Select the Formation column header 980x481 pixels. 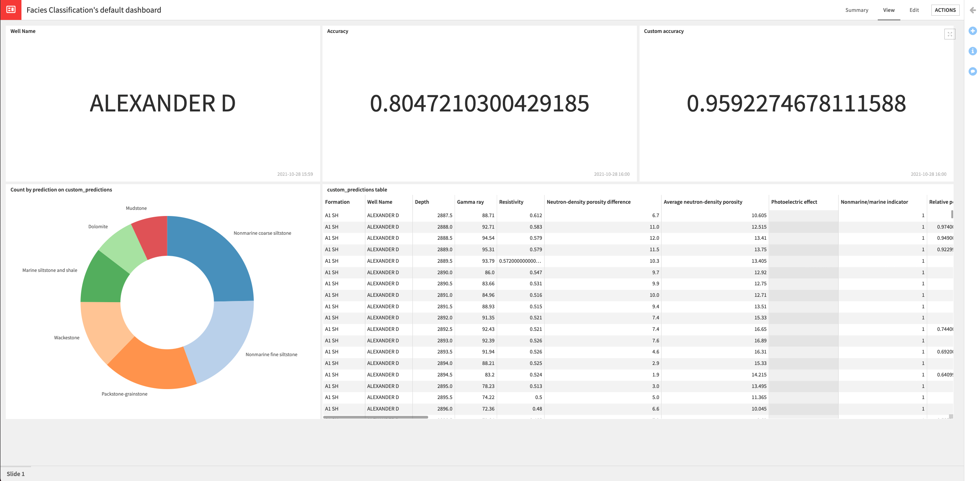(337, 202)
